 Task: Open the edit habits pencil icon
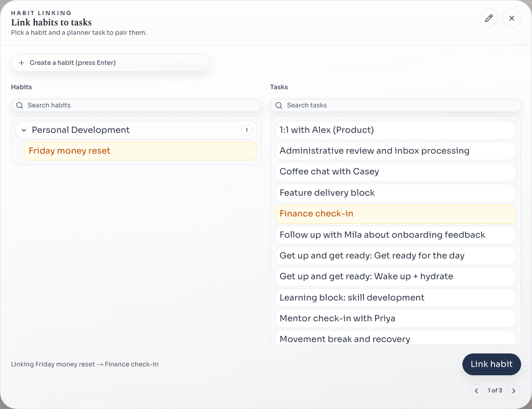click(x=488, y=18)
